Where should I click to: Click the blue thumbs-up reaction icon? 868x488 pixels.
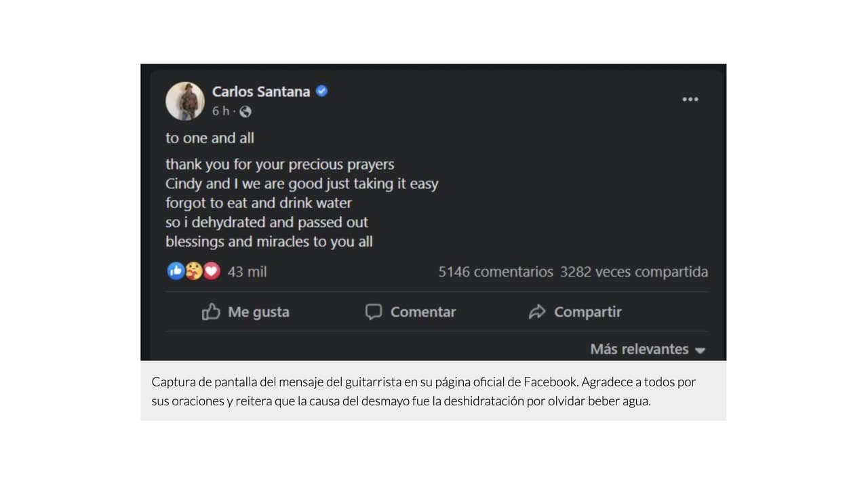[x=175, y=271]
